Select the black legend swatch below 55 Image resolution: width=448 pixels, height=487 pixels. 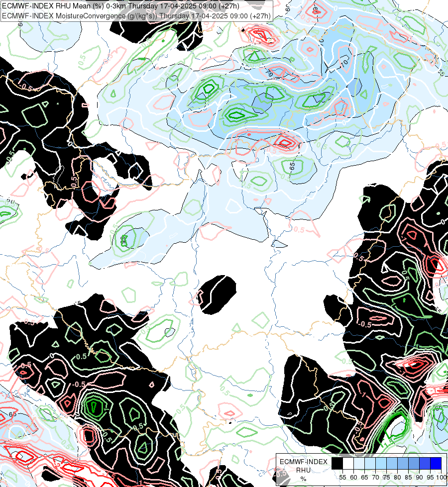(337, 463)
